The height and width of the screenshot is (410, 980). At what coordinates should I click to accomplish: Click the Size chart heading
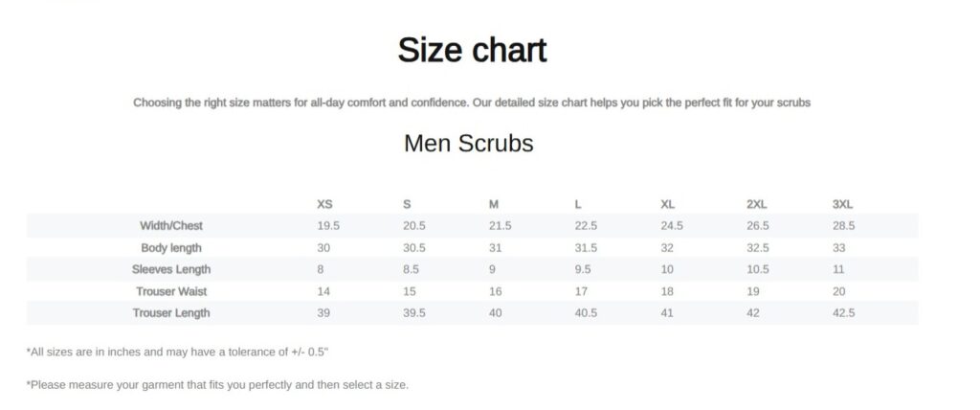point(472,50)
